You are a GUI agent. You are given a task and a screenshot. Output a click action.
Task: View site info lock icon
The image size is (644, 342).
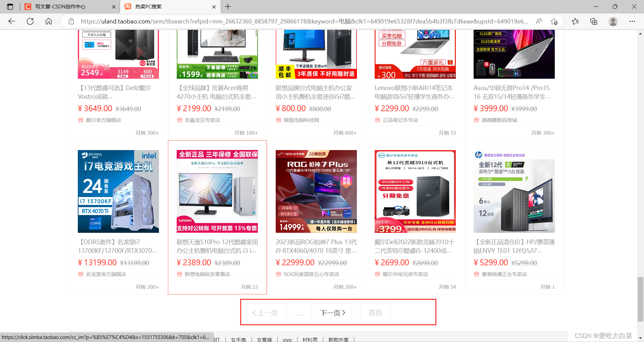[71, 21]
